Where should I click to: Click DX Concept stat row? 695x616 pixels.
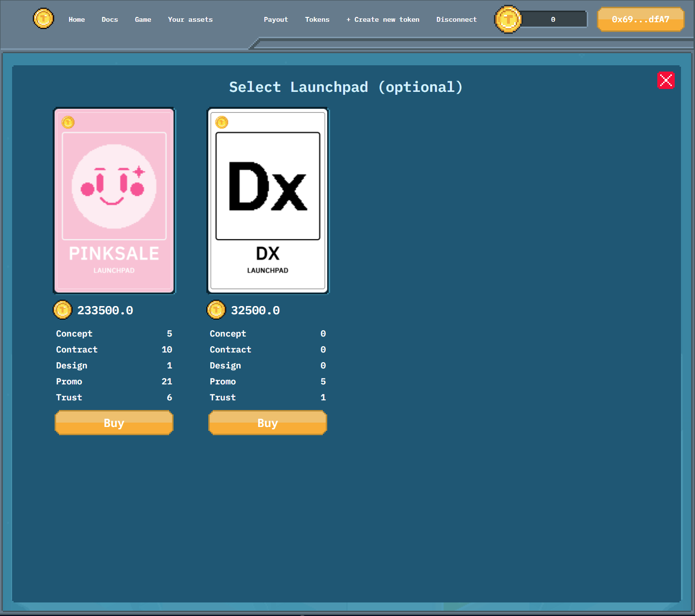[268, 334]
